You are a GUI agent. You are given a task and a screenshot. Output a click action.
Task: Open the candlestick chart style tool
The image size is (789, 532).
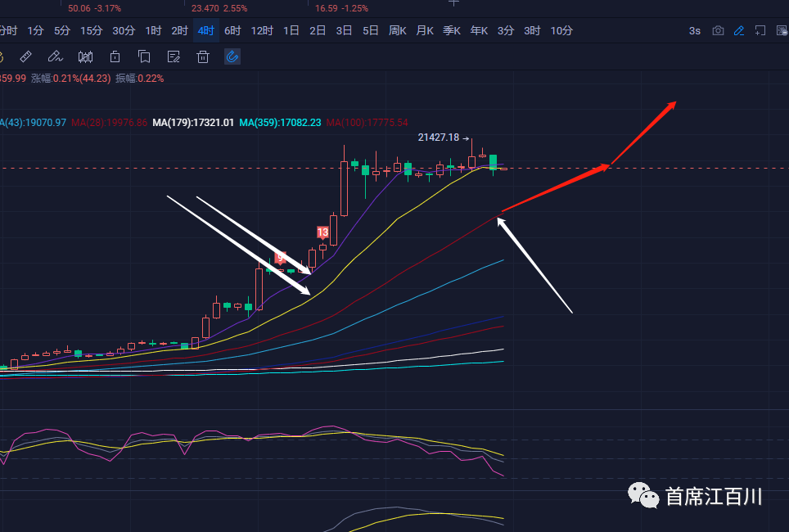pyautogui.click(x=86, y=56)
